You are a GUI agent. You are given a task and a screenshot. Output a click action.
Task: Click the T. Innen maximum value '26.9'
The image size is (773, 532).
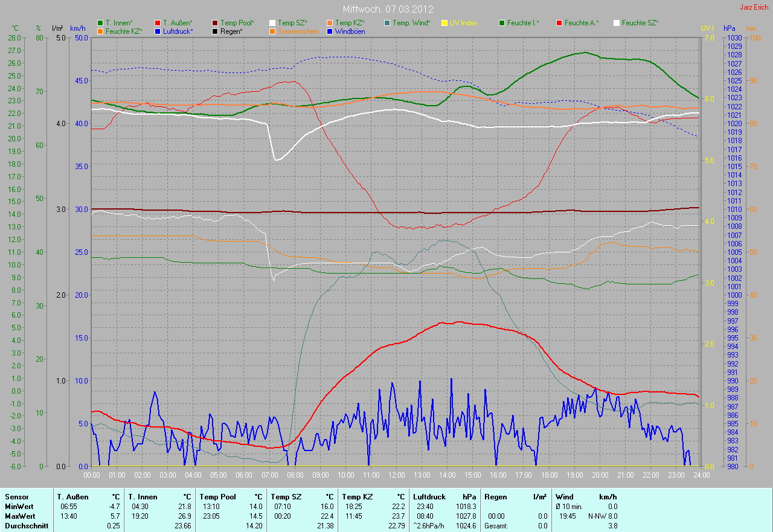pos(184,516)
